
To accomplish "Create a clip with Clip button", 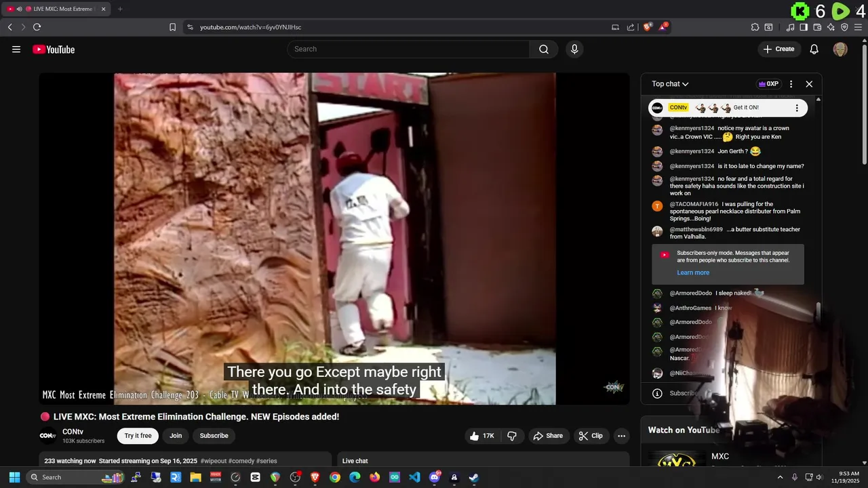I will (x=590, y=436).
